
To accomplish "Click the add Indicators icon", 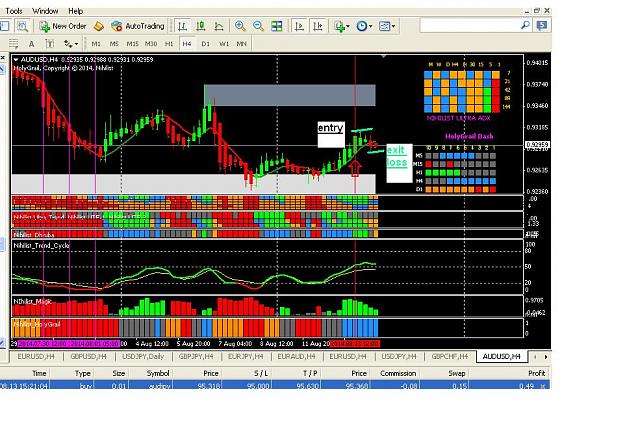I will click(339, 26).
